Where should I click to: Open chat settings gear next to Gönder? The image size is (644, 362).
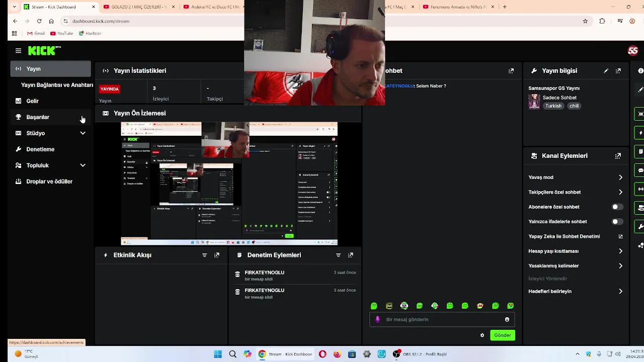click(x=482, y=335)
